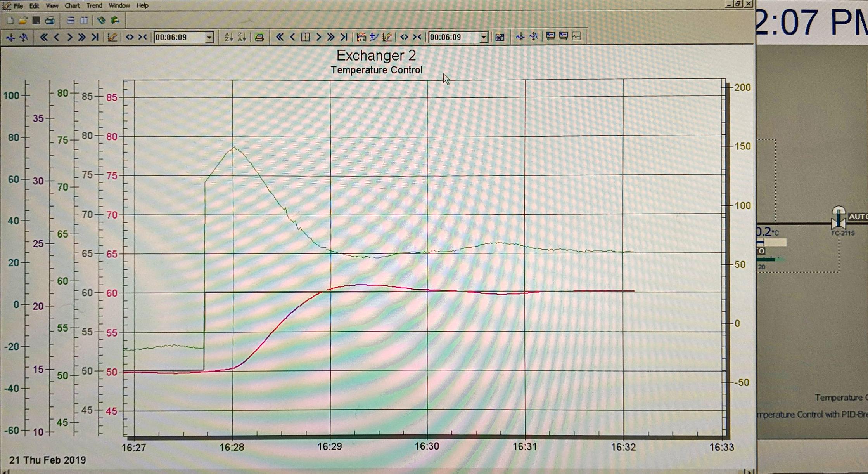Jump back with second toolbar's double-left arrows
The width and height of the screenshot is (868, 474).
click(279, 37)
